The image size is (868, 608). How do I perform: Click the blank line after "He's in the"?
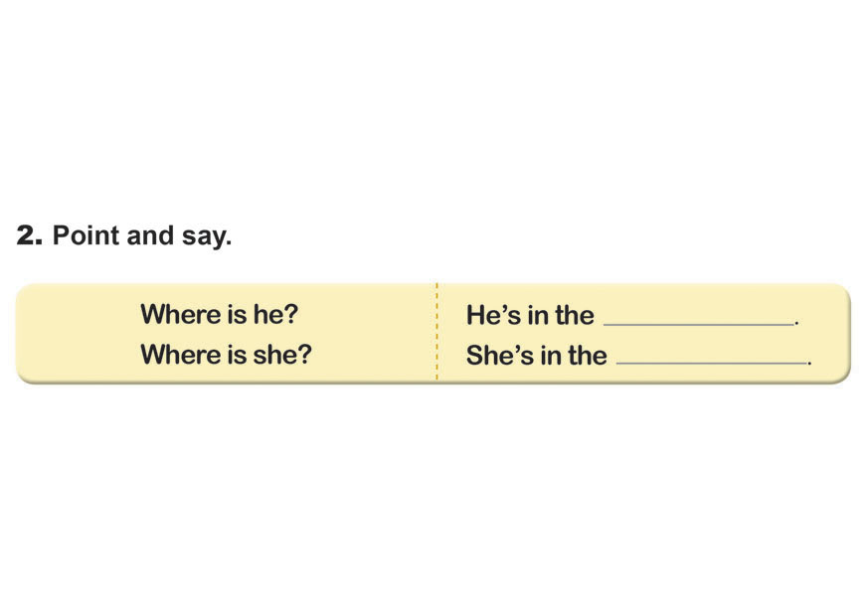coord(699,321)
